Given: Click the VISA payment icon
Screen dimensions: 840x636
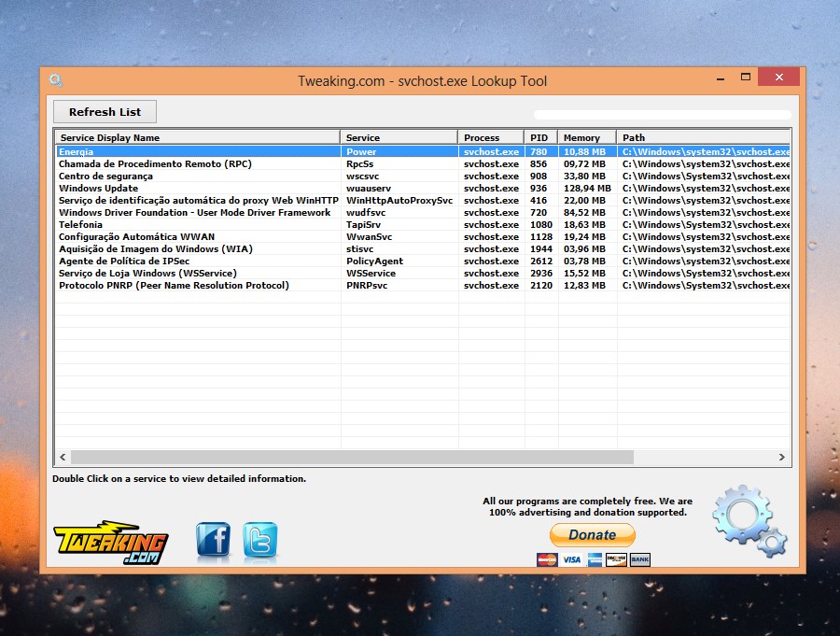Looking at the screenshot, I should [x=571, y=559].
